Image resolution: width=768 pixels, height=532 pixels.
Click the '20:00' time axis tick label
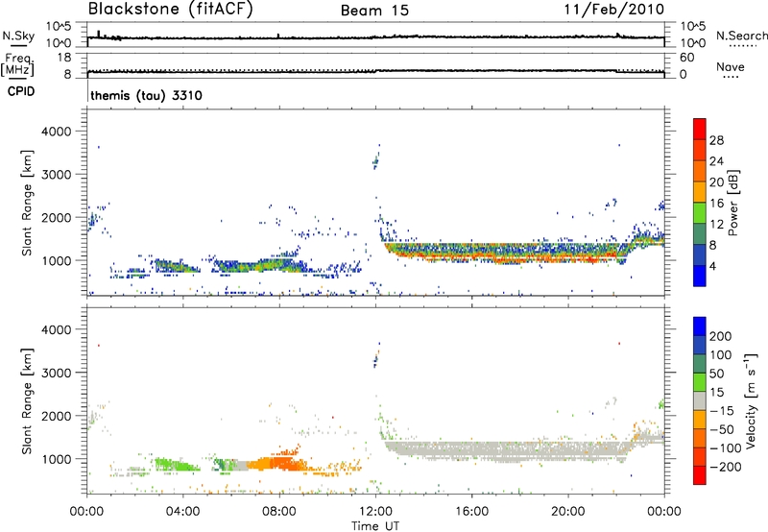tap(567, 512)
